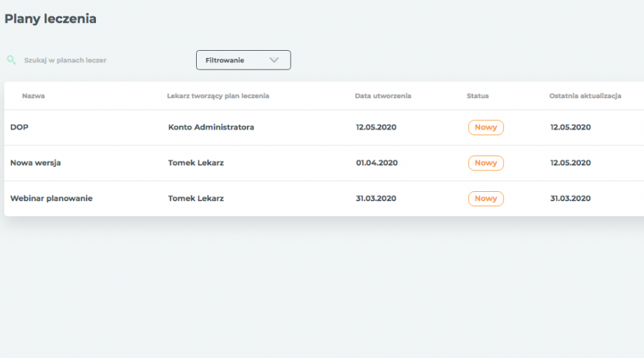This screenshot has height=358, width=644.
Task: Open the Webinar planowanie plan
Action: click(x=52, y=198)
